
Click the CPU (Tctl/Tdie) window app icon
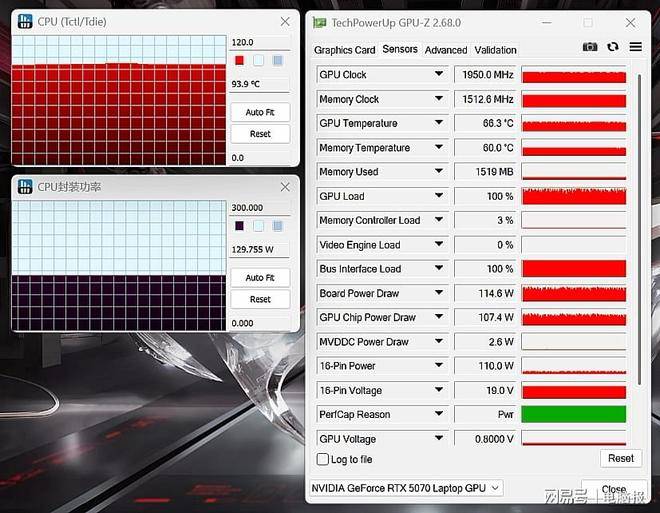24,21
